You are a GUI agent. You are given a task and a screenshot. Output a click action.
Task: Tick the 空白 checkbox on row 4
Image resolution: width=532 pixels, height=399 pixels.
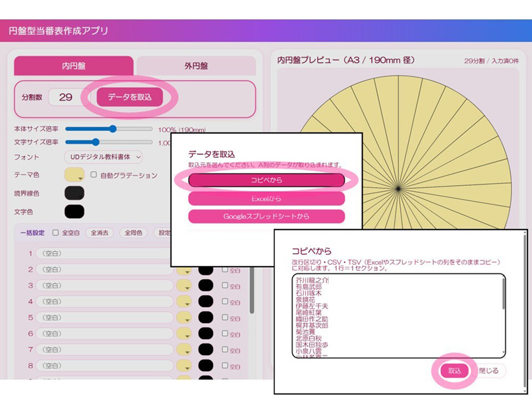[x=225, y=301]
